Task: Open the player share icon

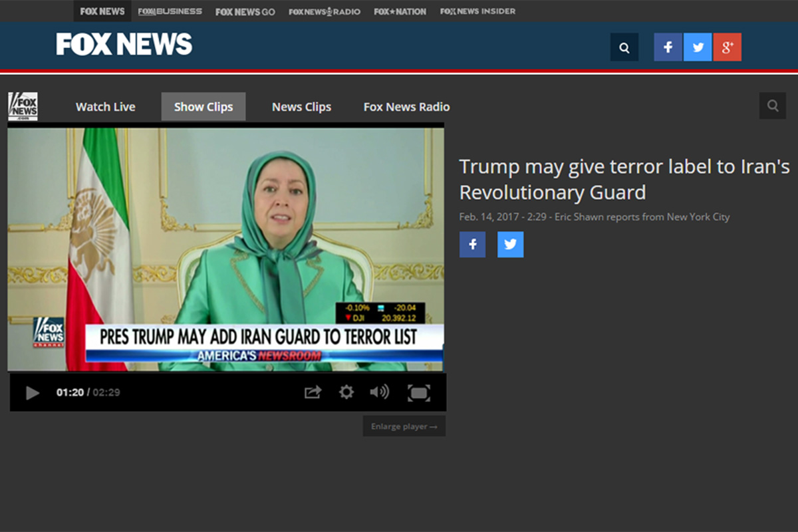Action: [313, 392]
